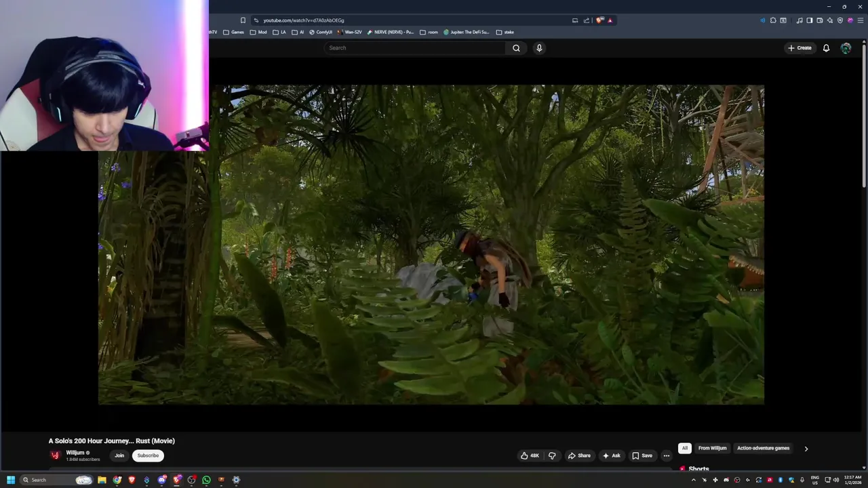The image size is (868, 488).
Task: Select the All filter chip
Action: click(x=685, y=448)
